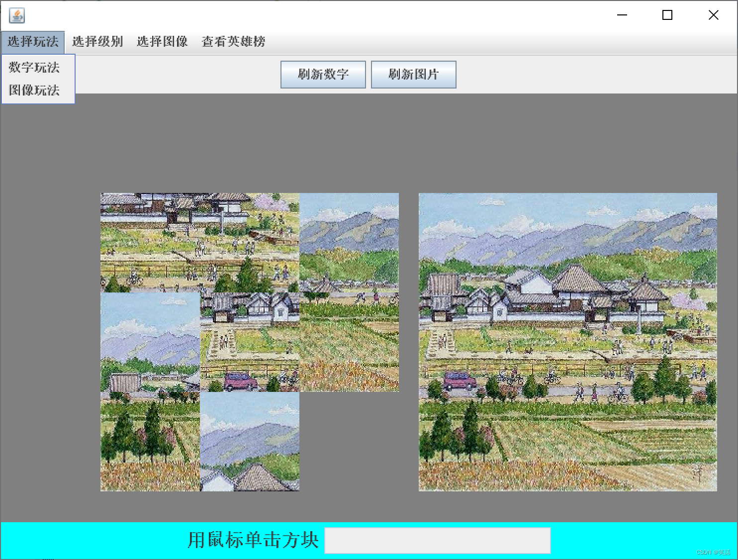The width and height of the screenshot is (738, 560).
Task: Click the top-left puzzle tile with white wall
Action: pyautogui.click(x=150, y=243)
